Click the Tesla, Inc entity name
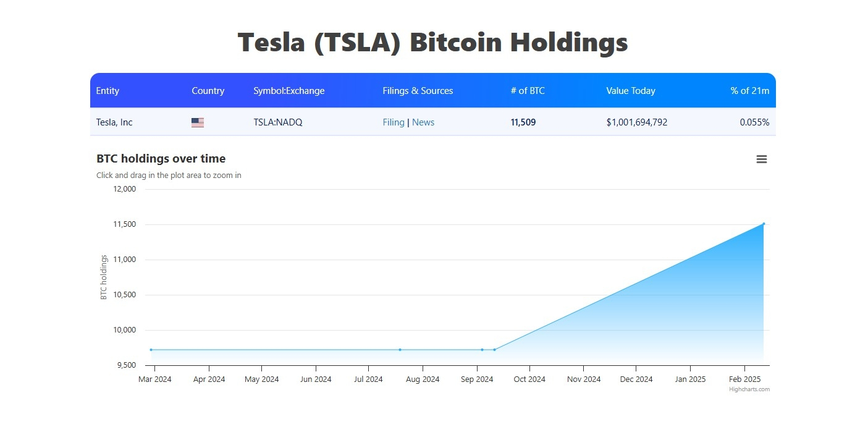 pyautogui.click(x=114, y=122)
